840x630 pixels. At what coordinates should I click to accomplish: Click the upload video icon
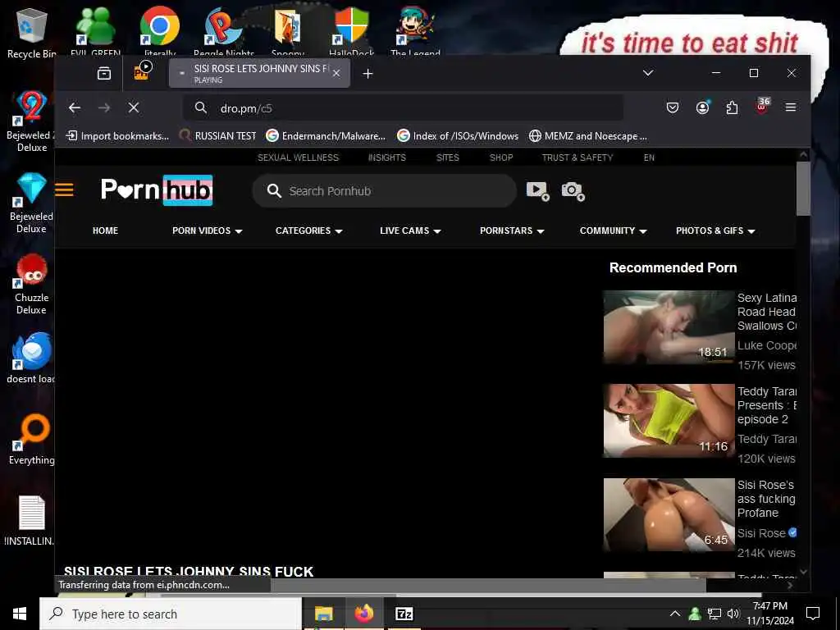tap(537, 190)
